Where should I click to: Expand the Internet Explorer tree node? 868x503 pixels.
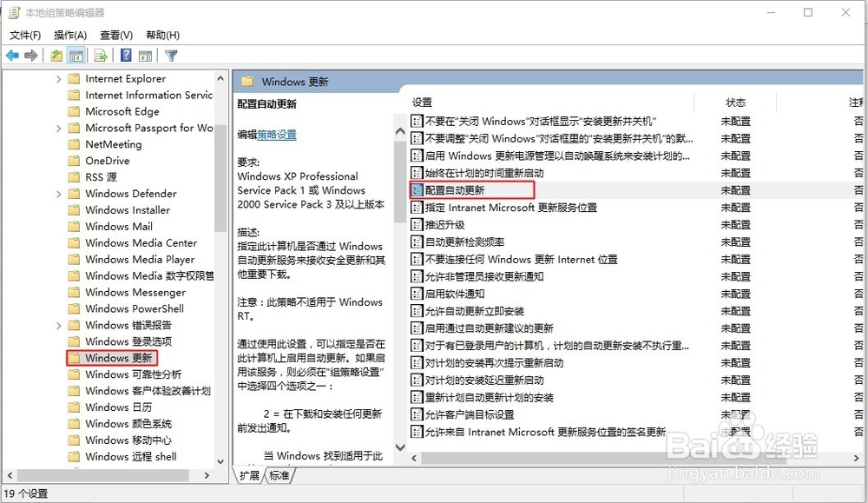[59, 78]
